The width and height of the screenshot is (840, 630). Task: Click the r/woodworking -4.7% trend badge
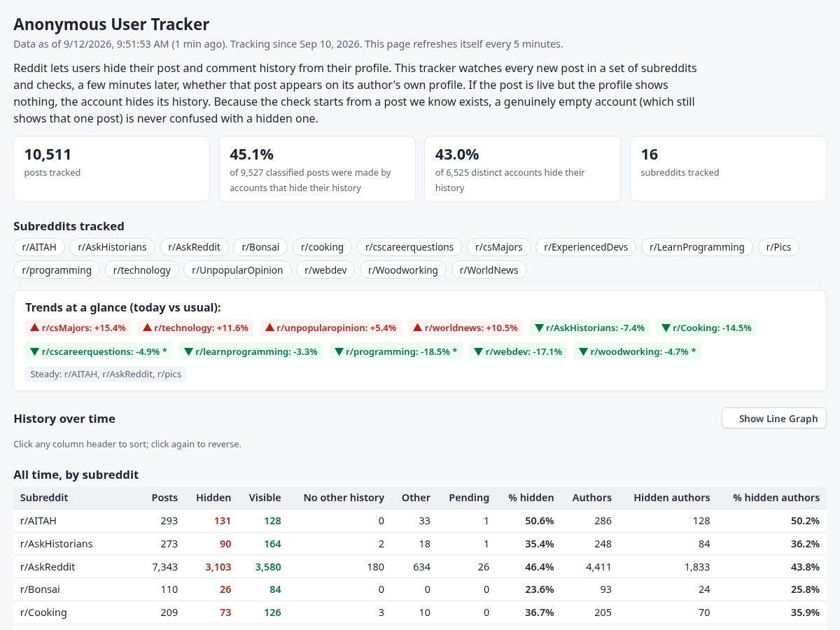coord(638,351)
